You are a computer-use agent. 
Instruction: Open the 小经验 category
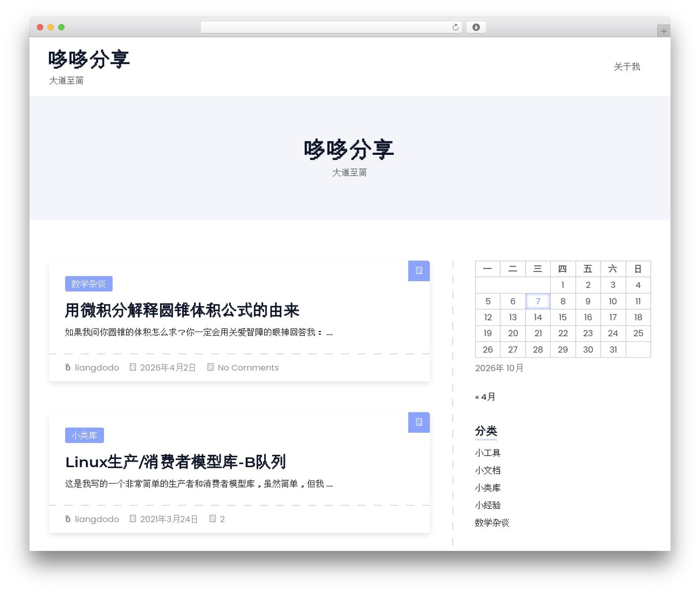click(x=488, y=505)
